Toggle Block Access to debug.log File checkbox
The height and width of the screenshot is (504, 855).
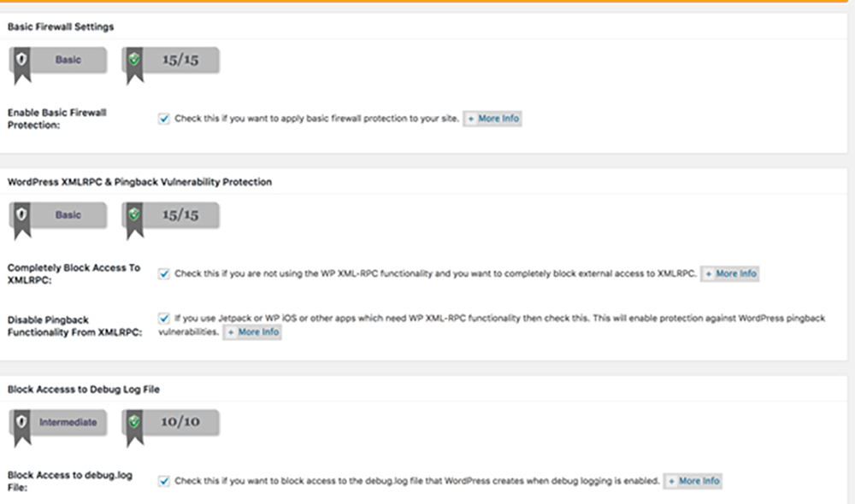click(163, 481)
